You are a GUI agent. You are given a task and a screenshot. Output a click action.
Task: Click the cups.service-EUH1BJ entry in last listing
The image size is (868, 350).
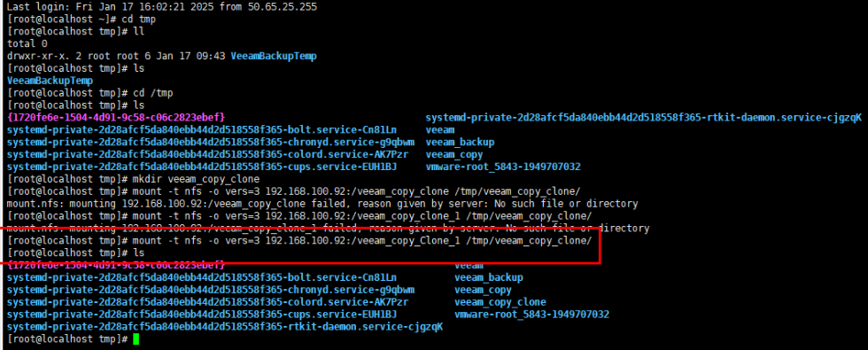click(x=202, y=315)
